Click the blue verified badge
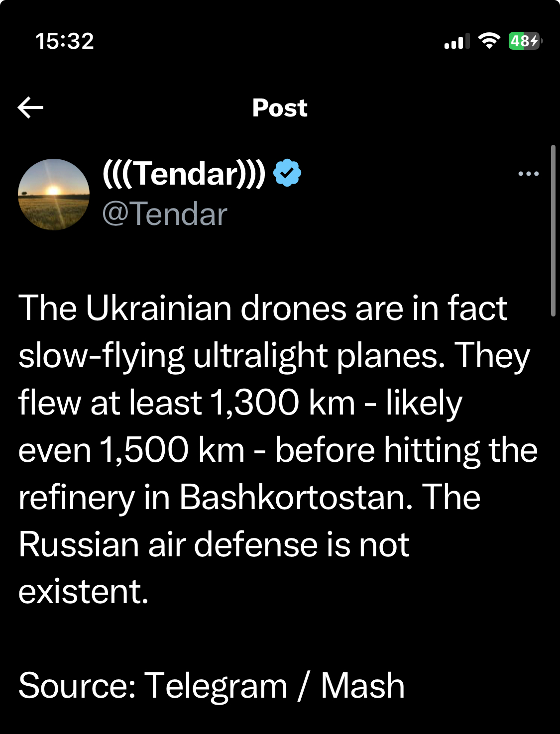The image size is (560, 734). click(x=287, y=173)
